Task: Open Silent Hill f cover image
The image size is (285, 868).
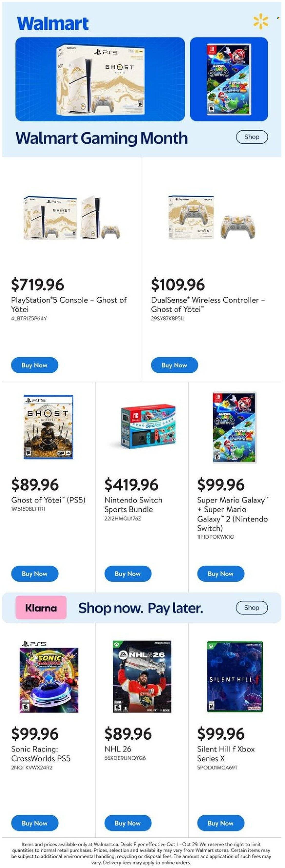Action: [x=235, y=677]
